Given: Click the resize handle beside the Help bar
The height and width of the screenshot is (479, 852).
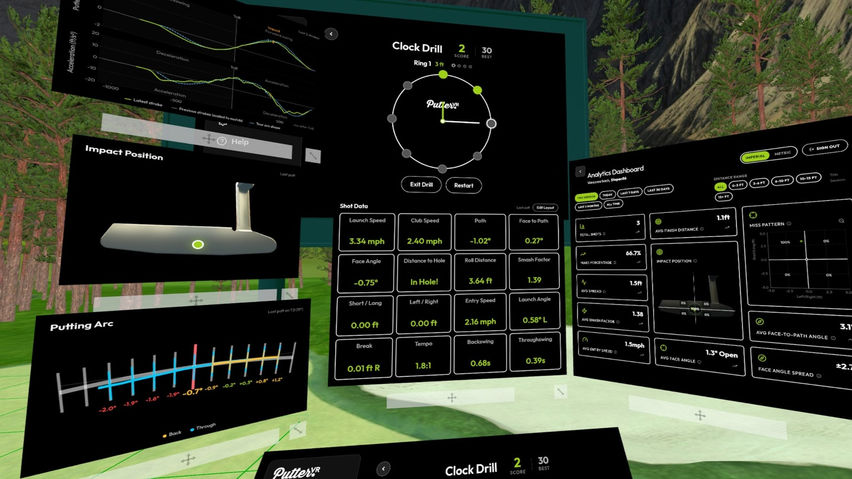Looking at the screenshot, I should 313,156.
